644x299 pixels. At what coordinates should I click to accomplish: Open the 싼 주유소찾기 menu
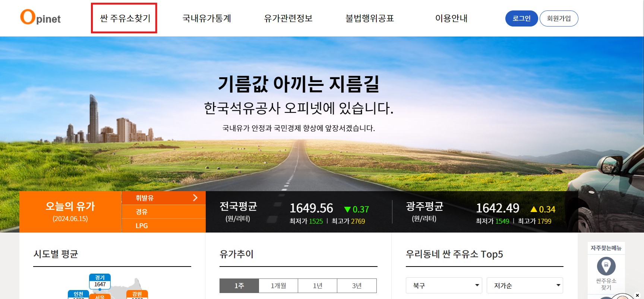[125, 18]
